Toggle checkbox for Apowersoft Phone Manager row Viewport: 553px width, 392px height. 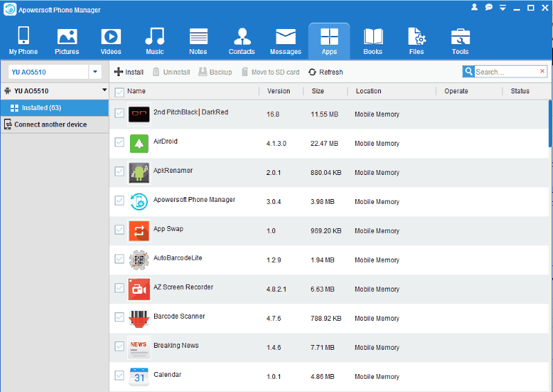[119, 200]
